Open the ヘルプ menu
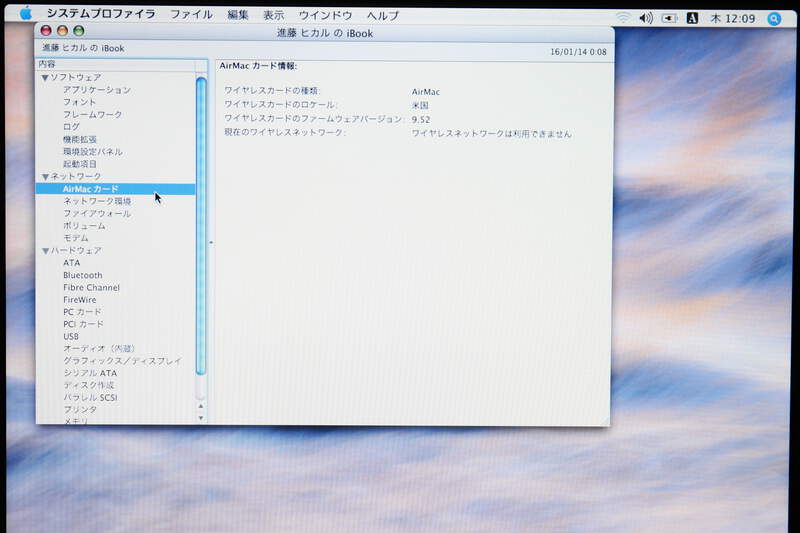This screenshot has width=800, height=533. pyautogui.click(x=383, y=16)
